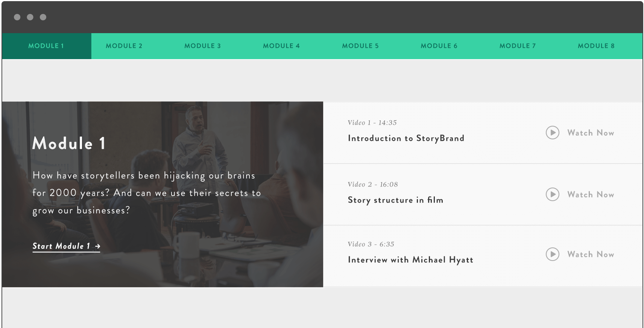Open the Introduction to StoryBrand video title
Viewport: 644px width, 328px height.
coord(406,138)
